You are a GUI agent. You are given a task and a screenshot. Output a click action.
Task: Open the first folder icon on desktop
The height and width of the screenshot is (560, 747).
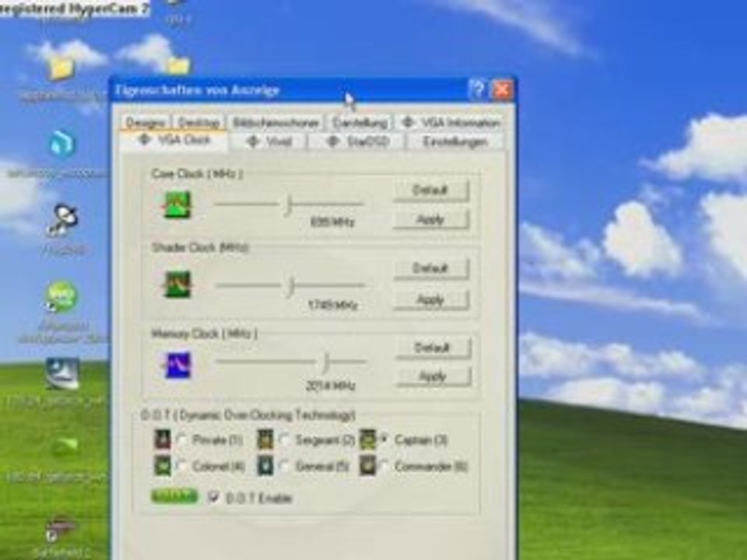[62, 69]
